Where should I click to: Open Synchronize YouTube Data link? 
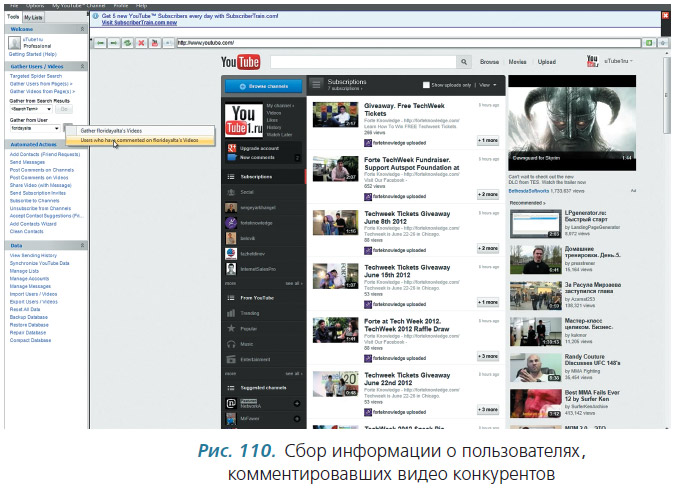pos(39,263)
